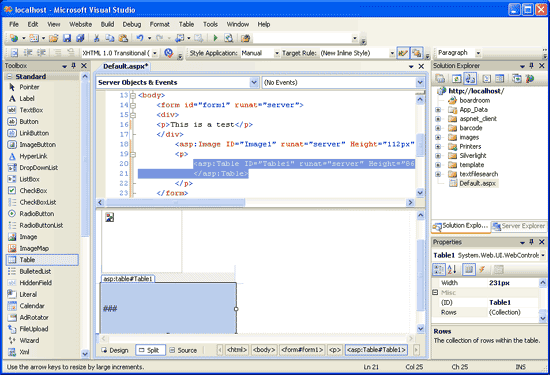
Task: Click the <asp:Table#Table1> breadcrumb
Action: click(x=376, y=350)
